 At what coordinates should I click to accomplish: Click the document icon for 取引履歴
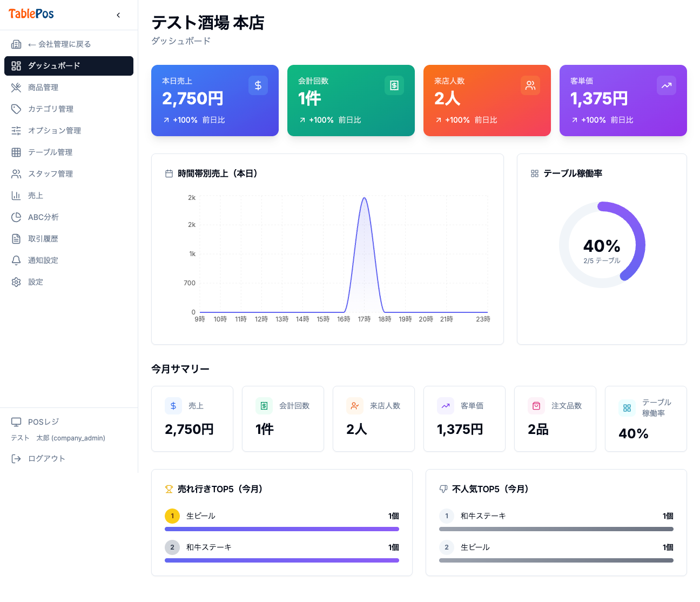(x=16, y=239)
